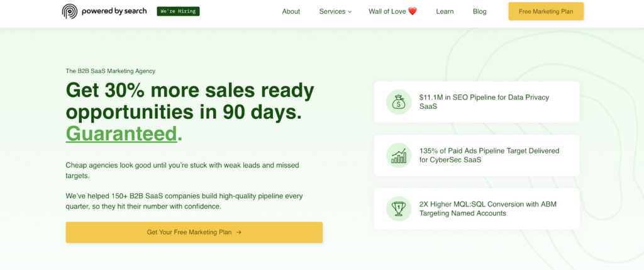Click the money bag icon in SEO Pipeline card

tap(398, 102)
